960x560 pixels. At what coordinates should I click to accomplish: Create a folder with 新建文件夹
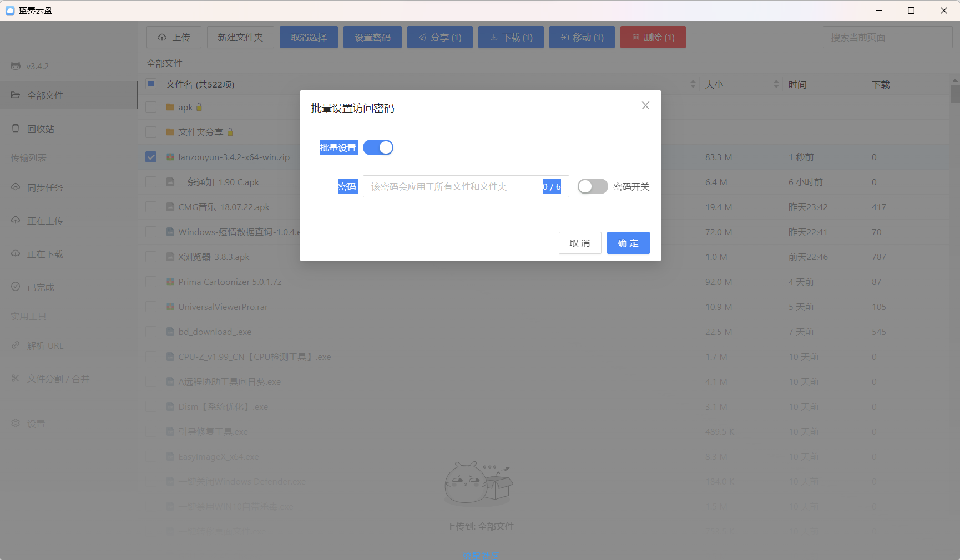tap(240, 37)
